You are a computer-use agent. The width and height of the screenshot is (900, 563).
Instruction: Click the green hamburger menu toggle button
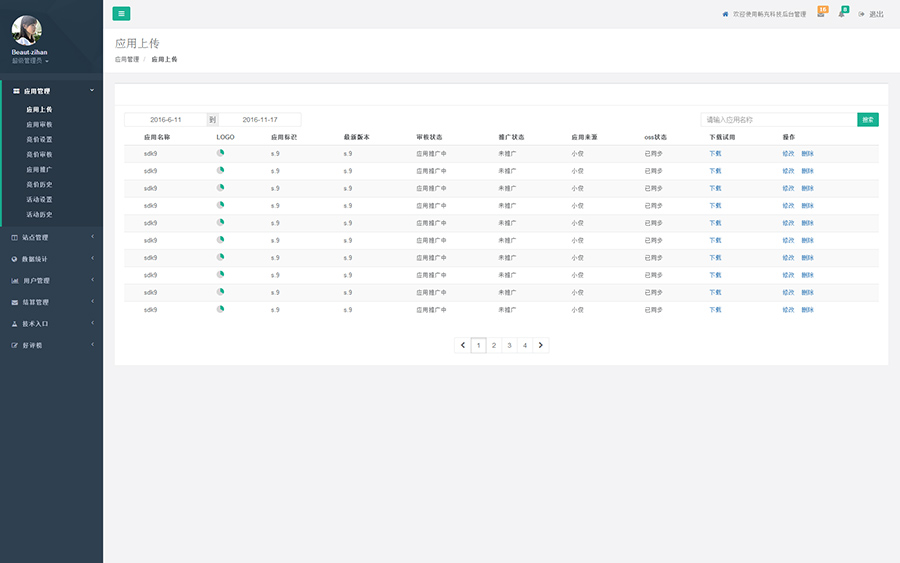[121, 14]
